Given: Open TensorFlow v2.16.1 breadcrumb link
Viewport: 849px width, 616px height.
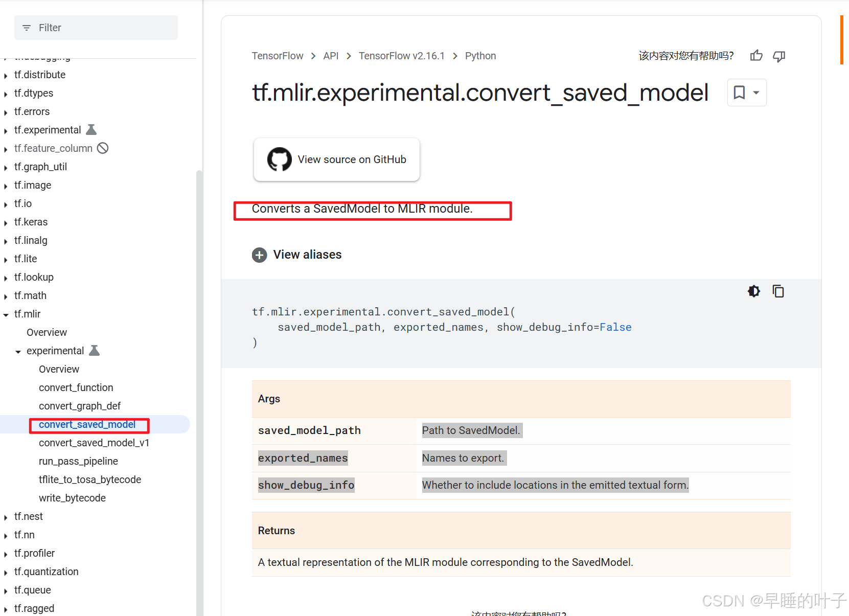Looking at the screenshot, I should tap(402, 56).
